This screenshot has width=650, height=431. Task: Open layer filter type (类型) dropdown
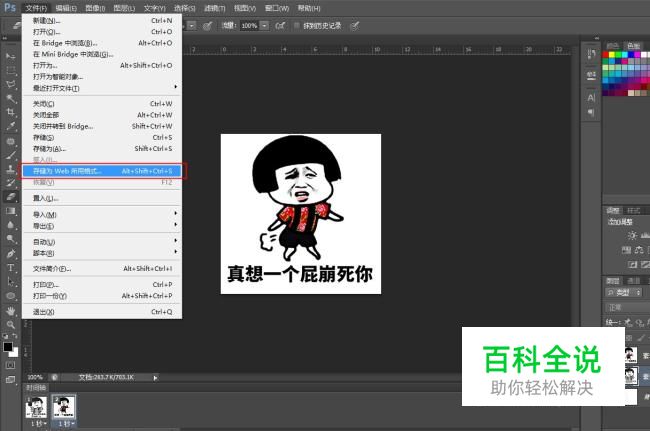[623, 293]
